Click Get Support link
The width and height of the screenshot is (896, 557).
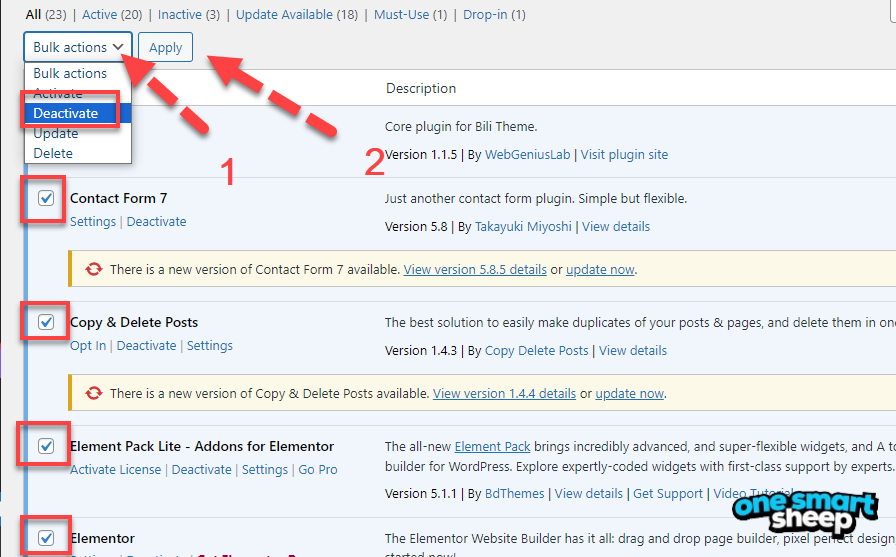click(667, 494)
